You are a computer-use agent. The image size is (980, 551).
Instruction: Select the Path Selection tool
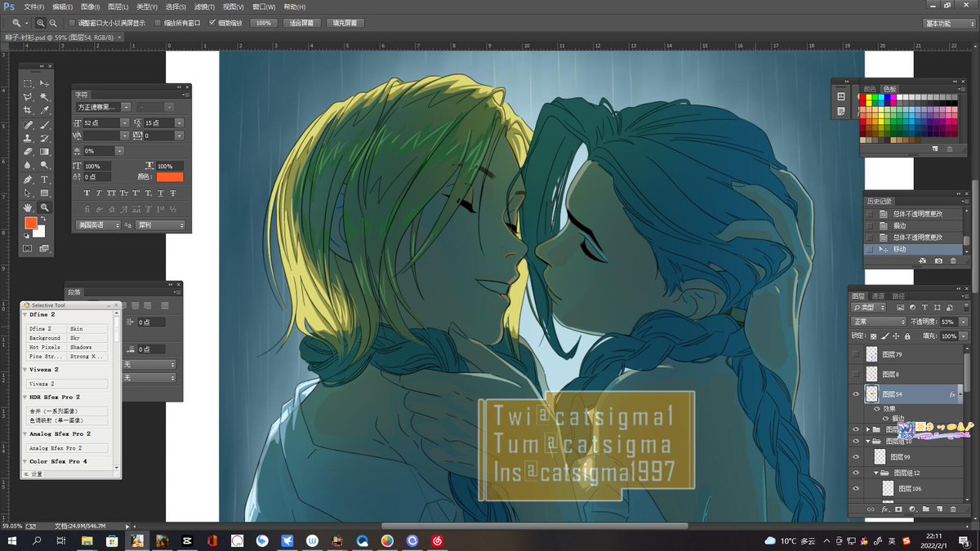(28, 193)
